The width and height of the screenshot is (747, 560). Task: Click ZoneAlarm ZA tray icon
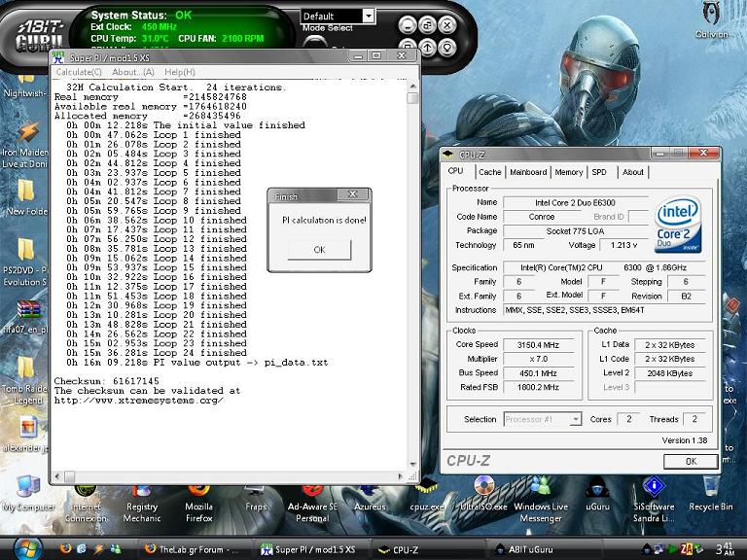(x=687, y=549)
